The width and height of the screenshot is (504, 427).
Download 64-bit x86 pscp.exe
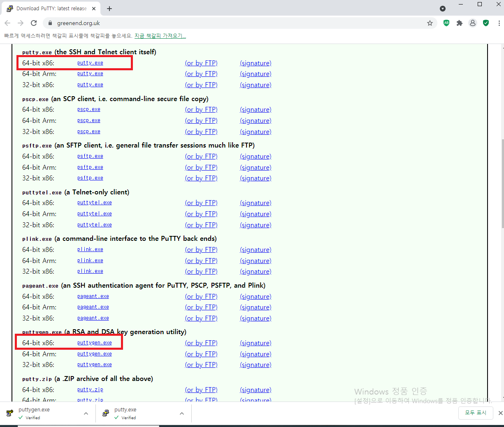89,109
